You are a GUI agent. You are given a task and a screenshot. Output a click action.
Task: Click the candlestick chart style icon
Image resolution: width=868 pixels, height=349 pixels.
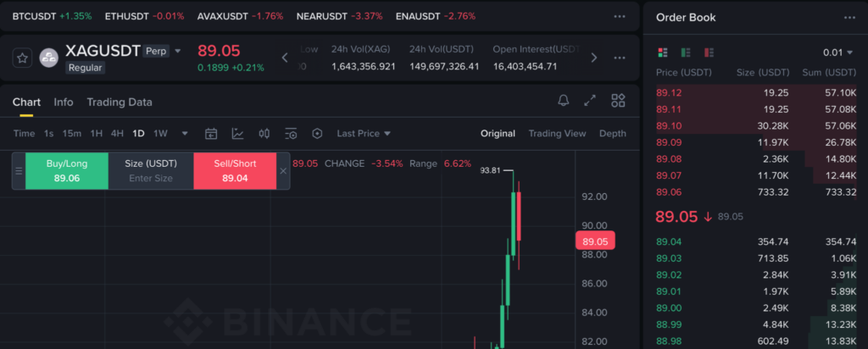[264, 133]
